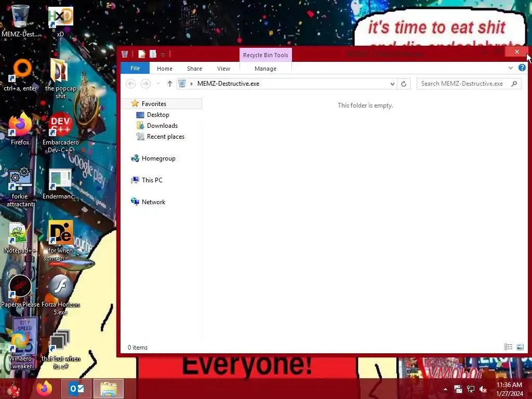The image size is (532, 399).
Task: Select Homegroup in the navigation pane
Action: coord(158,158)
